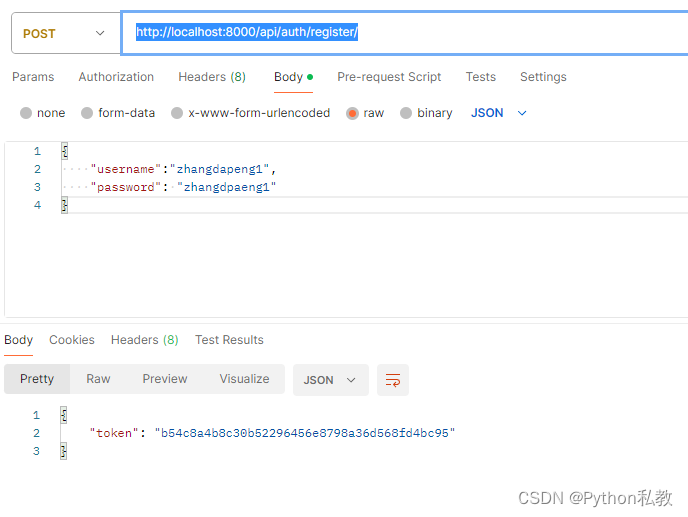Image resolution: width=688 pixels, height=517 pixels.
Task: Open the response Headers (8) tab
Action: (x=145, y=340)
